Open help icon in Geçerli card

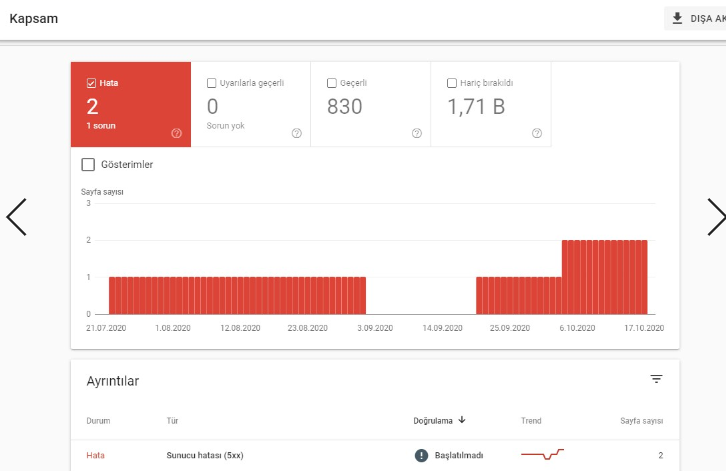[417, 133]
